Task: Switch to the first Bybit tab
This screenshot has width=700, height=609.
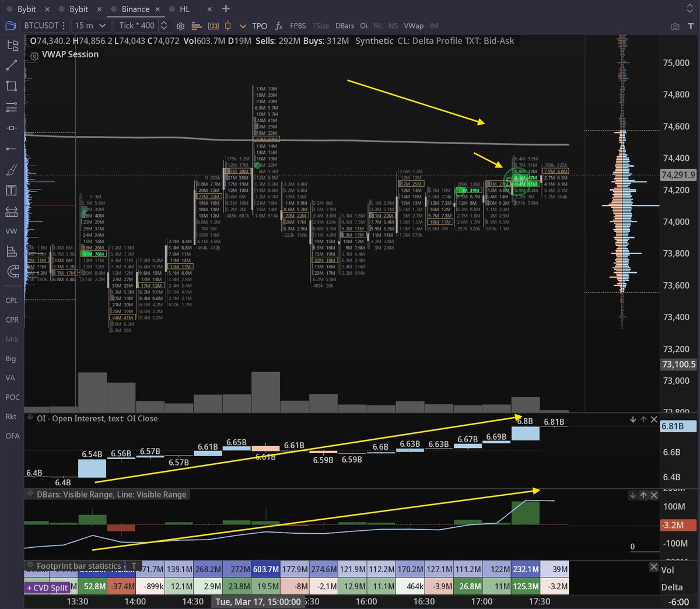Action: (x=27, y=9)
